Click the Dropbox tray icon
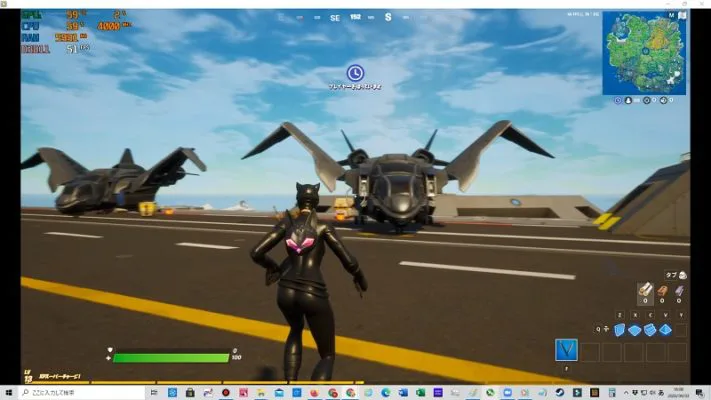This screenshot has width=711, height=400. (635, 393)
